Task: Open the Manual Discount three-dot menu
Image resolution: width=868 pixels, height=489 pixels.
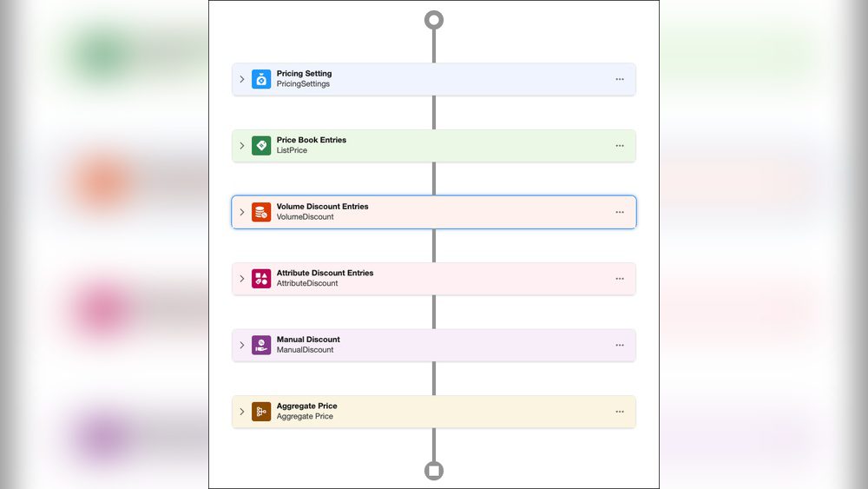Action: (620, 345)
